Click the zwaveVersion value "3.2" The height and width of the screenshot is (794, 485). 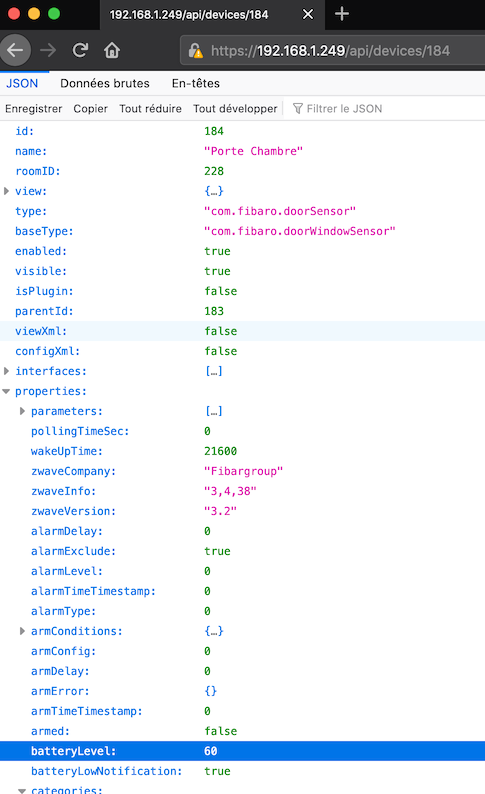[x=220, y=511]
